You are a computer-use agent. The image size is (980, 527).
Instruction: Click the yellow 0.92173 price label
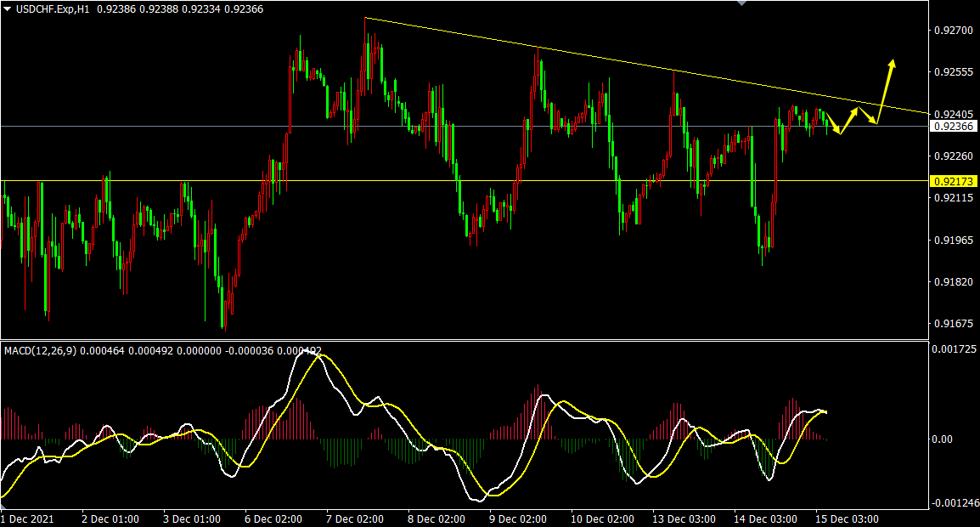click(954, 182)
